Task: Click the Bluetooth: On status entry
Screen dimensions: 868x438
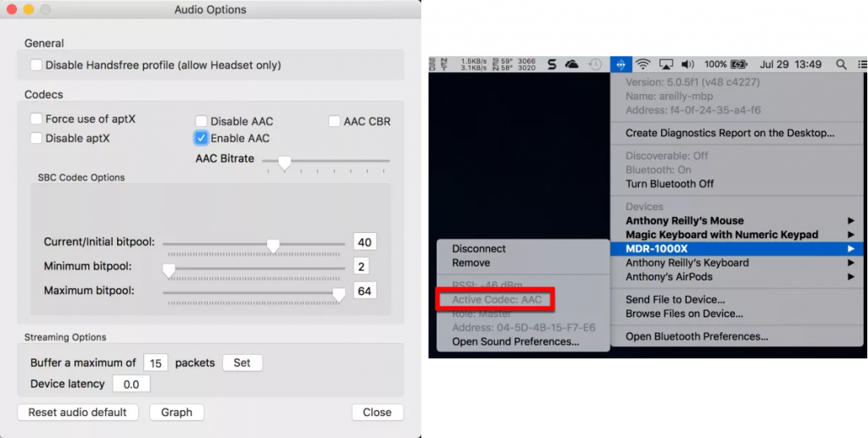Action: coord(658,169)
